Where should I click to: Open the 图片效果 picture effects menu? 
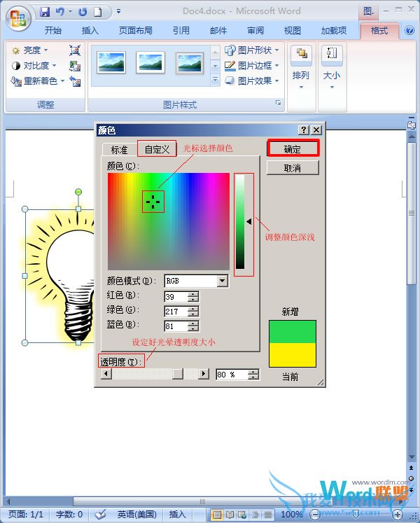click(251, 81)
